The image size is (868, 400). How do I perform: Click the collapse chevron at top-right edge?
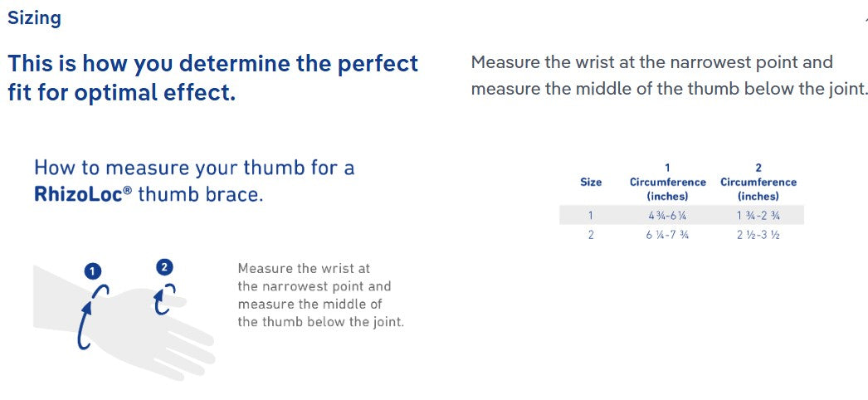point(865,17)
